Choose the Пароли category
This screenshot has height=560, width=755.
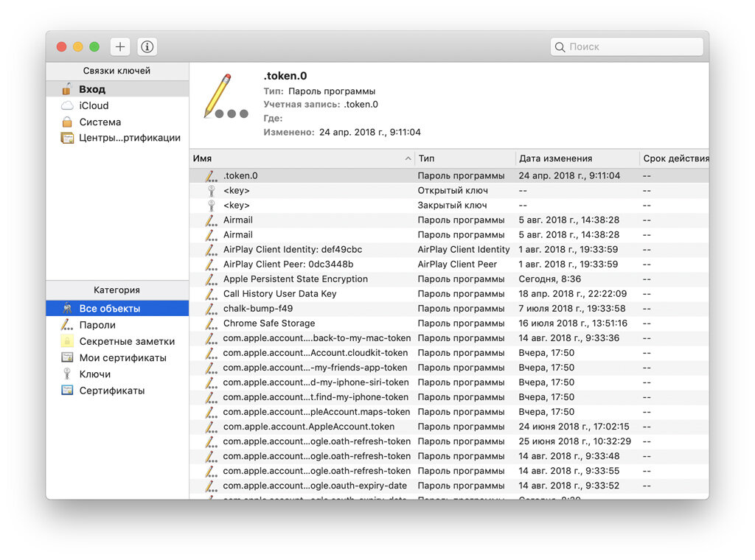(117, 325)
